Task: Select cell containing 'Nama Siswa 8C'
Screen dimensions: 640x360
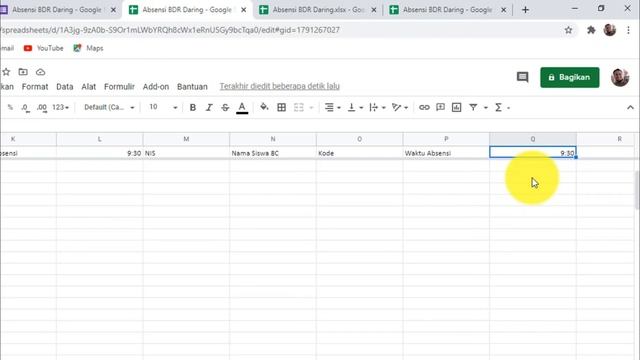Action: click(273, 153)
